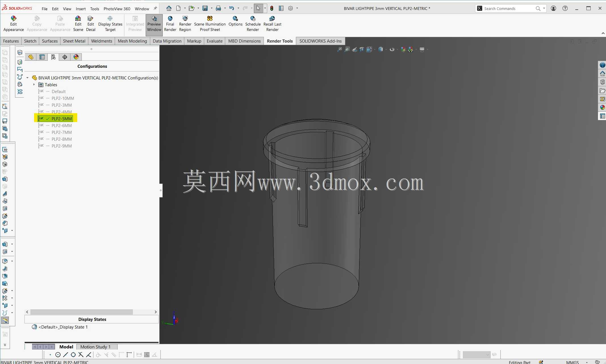Open Edit Appearance tool
The width and height of the screenshot is (606, 364).
[x=13, y=24]
